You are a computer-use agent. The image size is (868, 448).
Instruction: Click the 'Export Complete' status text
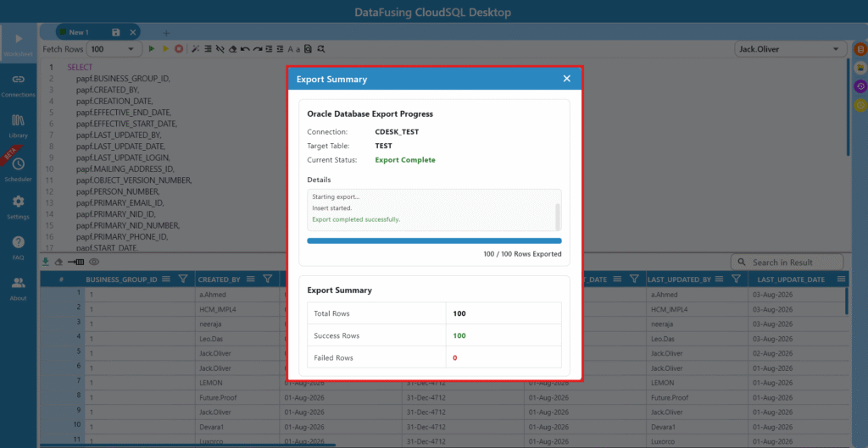[x=405, y=160]
